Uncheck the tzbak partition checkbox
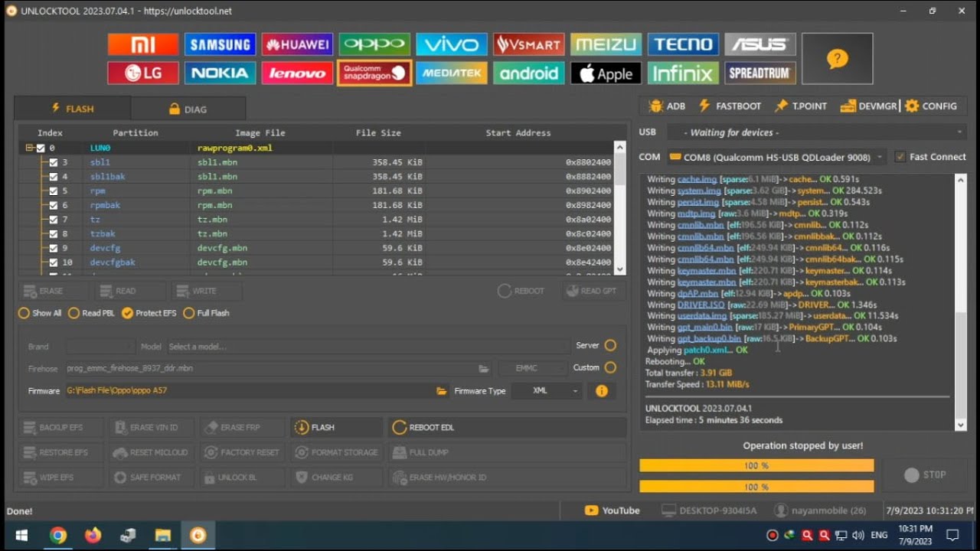The height and width of the screenshot is (551, 980). click(x=54, y=234)
